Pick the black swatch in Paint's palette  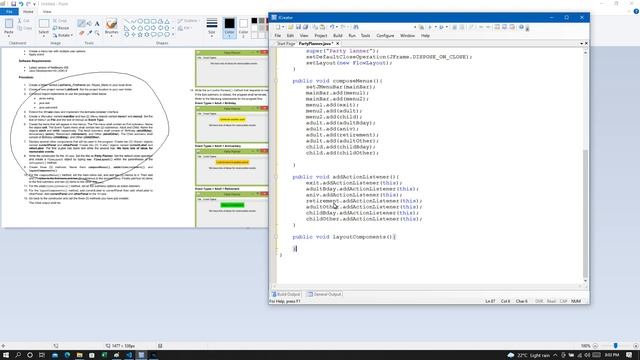[x=254, y=20]
